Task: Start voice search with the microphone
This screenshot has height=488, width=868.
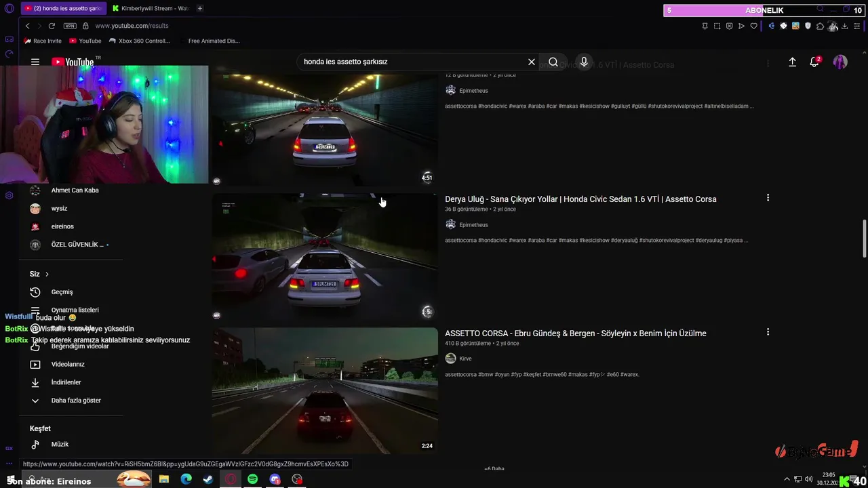Action: point(584,62)
